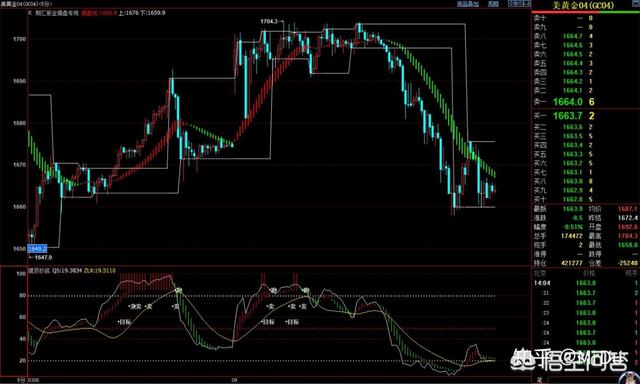Image resolution: width=640 pixels, height=384 pixels.
Task: Click the 卖八 1664.7 order book row
Action: pos(586,36)
